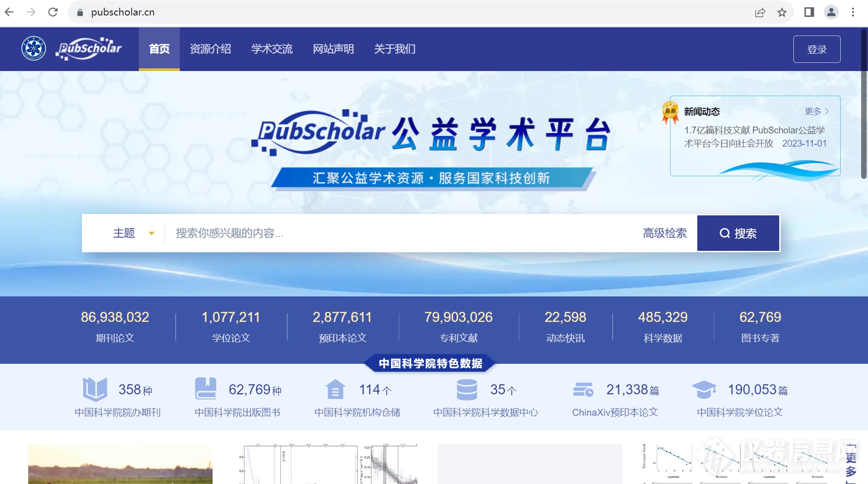The width and height of the screenshot is (868, 484).
Task: Select the 首页 navigation tab
Action: [x=159, y=49]
